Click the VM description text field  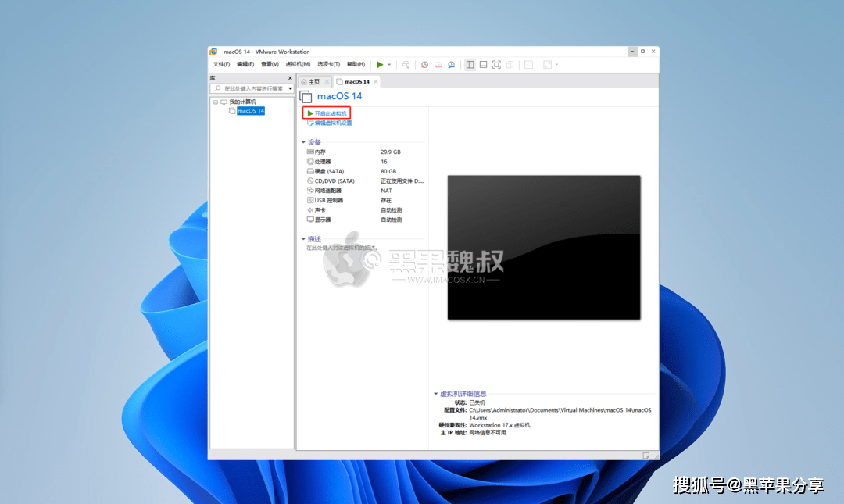click(x=342, y=248)
